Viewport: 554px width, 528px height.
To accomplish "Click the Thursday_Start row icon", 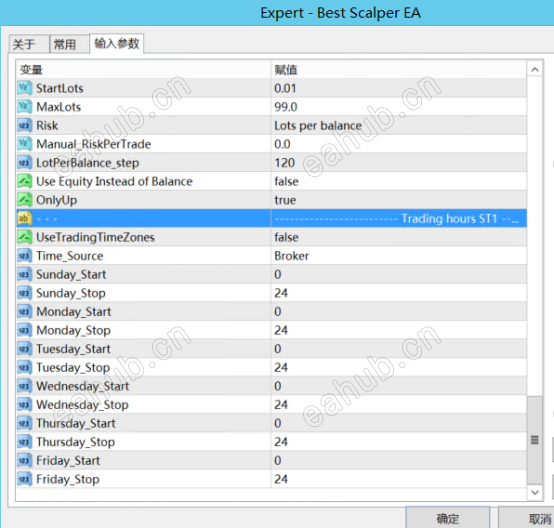I will (24, 423).
